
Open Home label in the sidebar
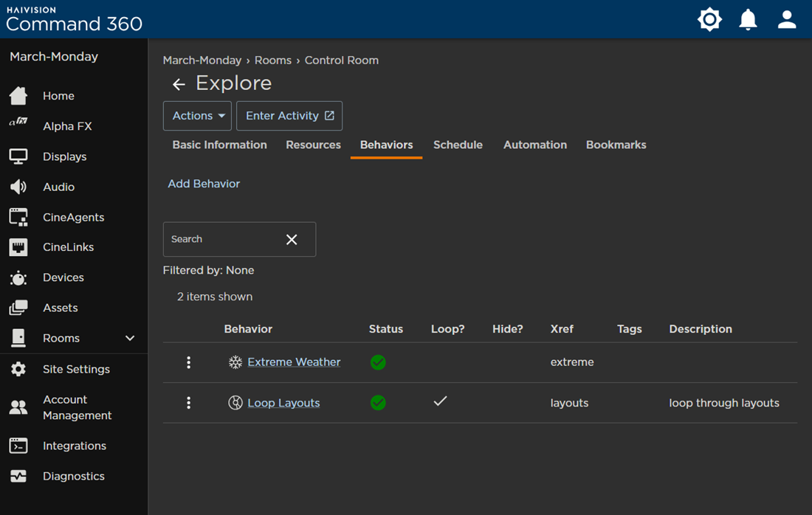pyautogui.click(x=58, y=96)
